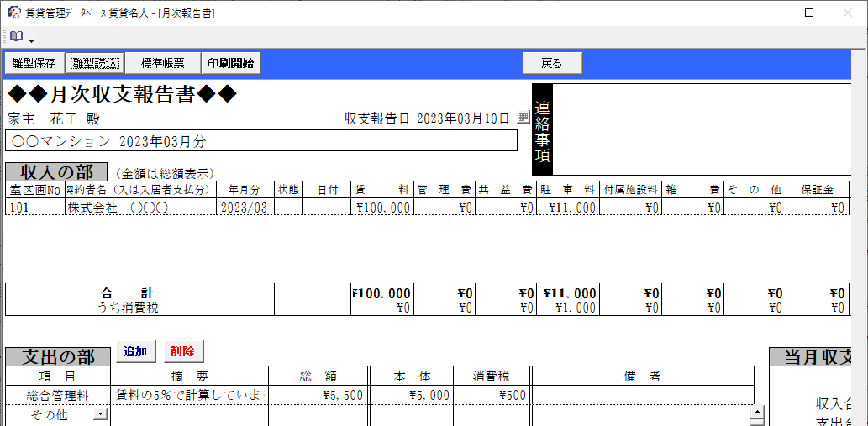
Task: Click the app icon in the title bar
Action: [13, 13]
